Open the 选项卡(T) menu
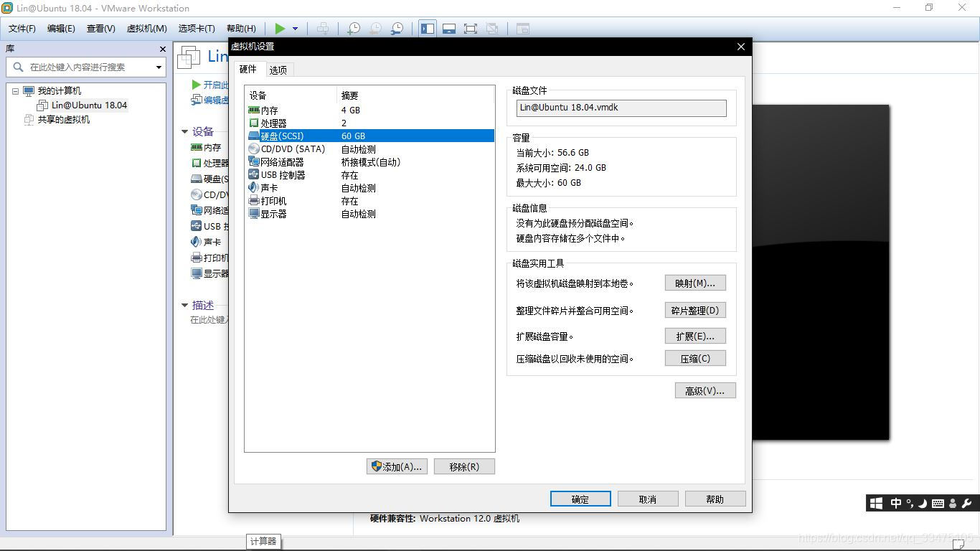The image size is (980, 551). pyautogui.click(x=197, y=29)
